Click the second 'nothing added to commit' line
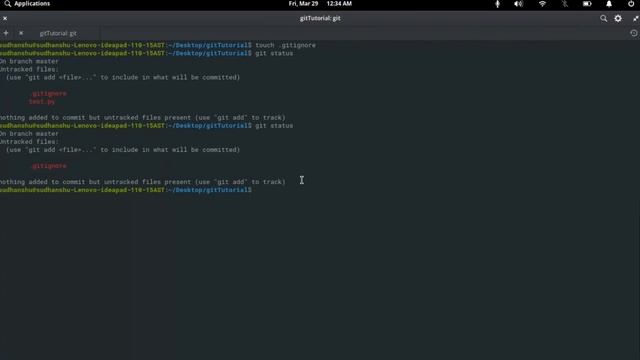Image resolution: width=640 pixels, height=360 pixels. pyautogui.click(x=142, y=182)
